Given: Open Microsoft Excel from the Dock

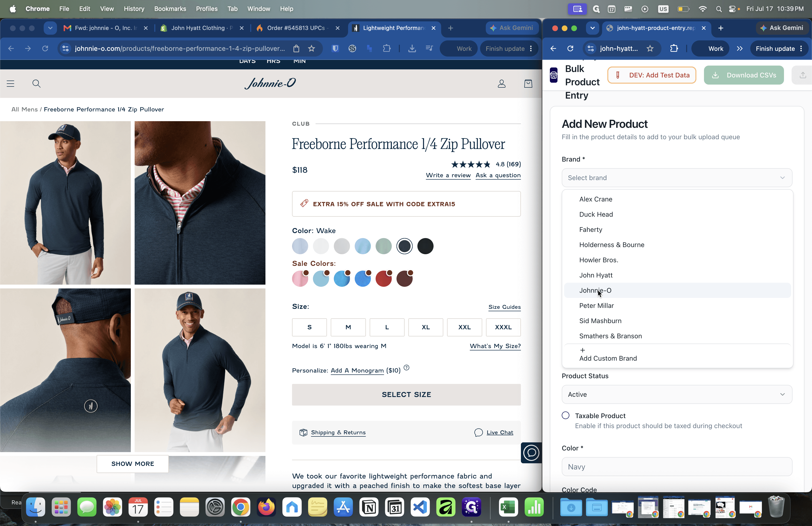Looking at the screenshot, I should coord(508,507).
